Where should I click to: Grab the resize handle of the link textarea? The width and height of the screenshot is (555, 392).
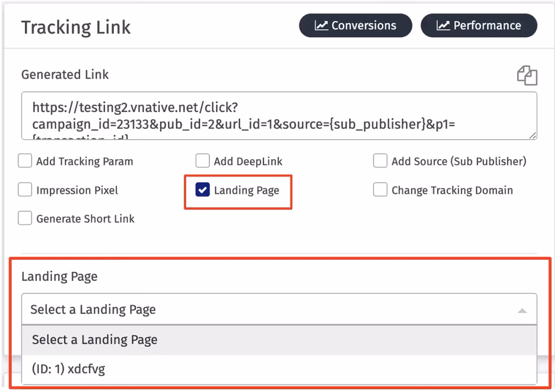coord(533,135)
